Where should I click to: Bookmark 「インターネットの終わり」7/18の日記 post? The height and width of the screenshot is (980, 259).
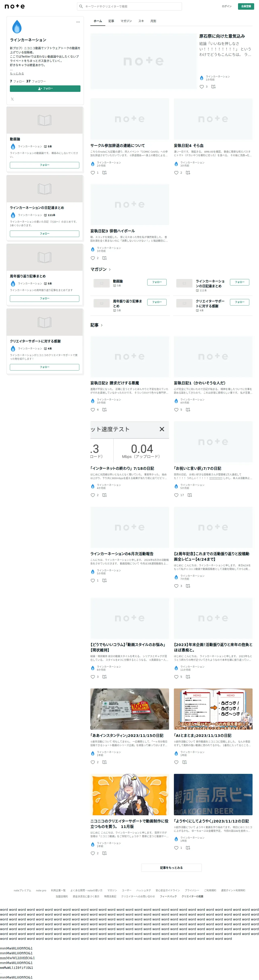(104, 495)
